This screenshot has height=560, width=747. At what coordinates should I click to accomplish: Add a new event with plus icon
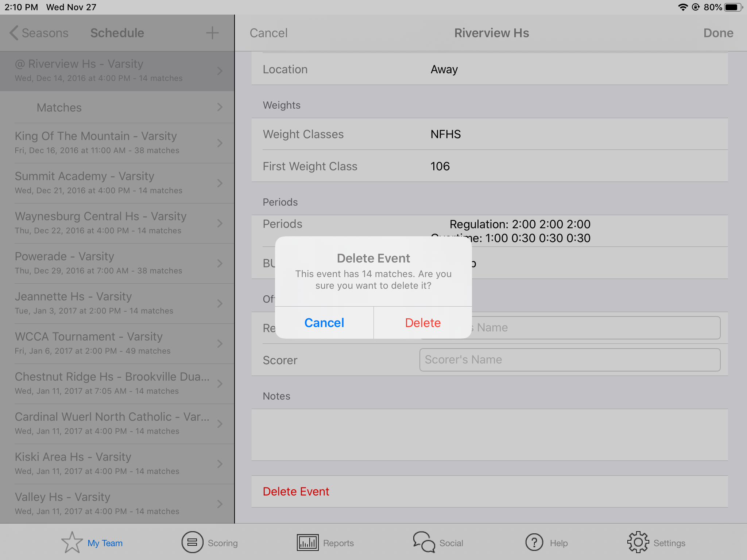tap(212, 33)
